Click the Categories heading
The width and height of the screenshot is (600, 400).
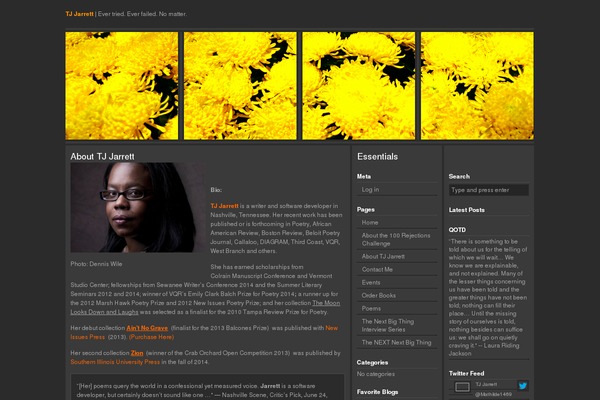372,362
